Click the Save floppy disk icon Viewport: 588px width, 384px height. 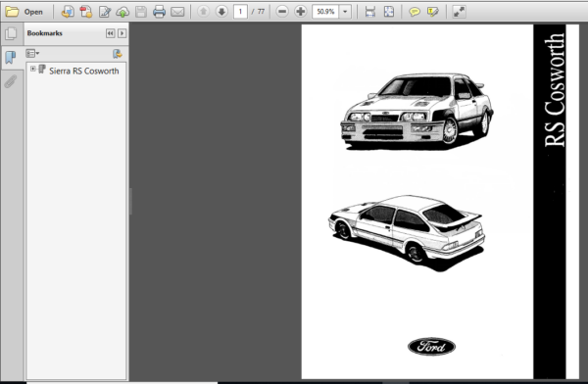[141, 12]
